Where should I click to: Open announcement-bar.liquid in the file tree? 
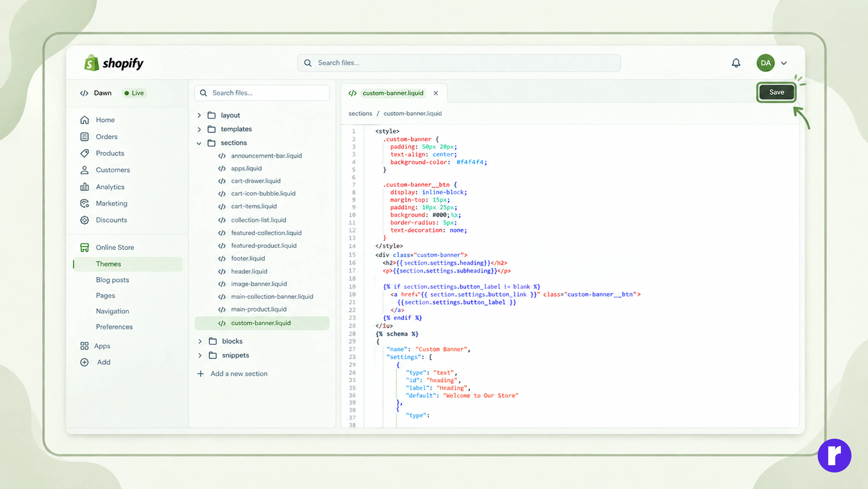coord(266,156)
